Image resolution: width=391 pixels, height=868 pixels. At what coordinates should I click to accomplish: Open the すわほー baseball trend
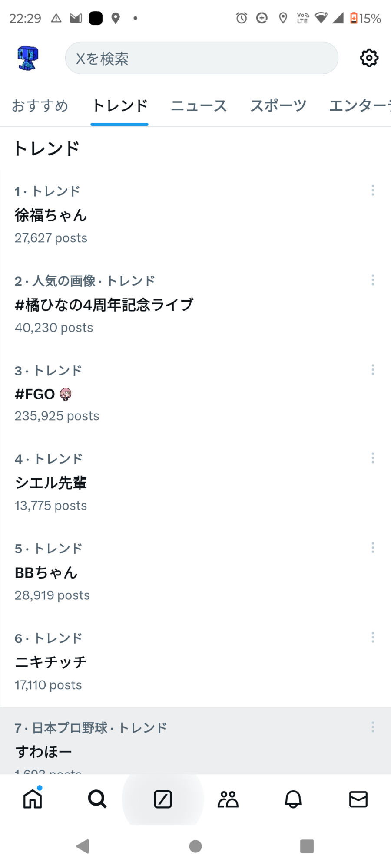point(43,752)
